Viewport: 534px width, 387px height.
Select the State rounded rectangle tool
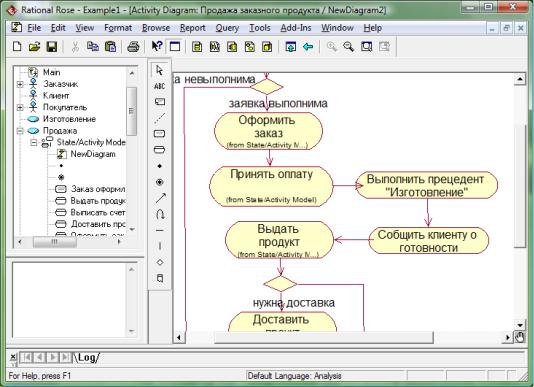point(159,134)
